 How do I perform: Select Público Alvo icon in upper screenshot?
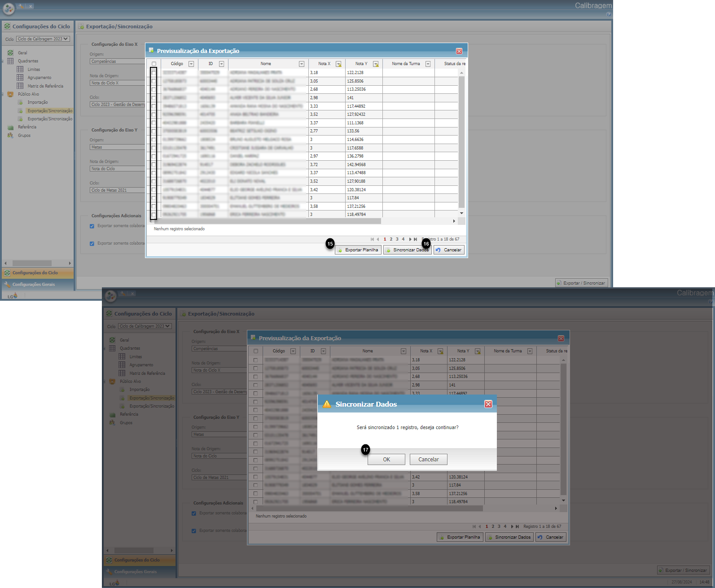[10, 94]
